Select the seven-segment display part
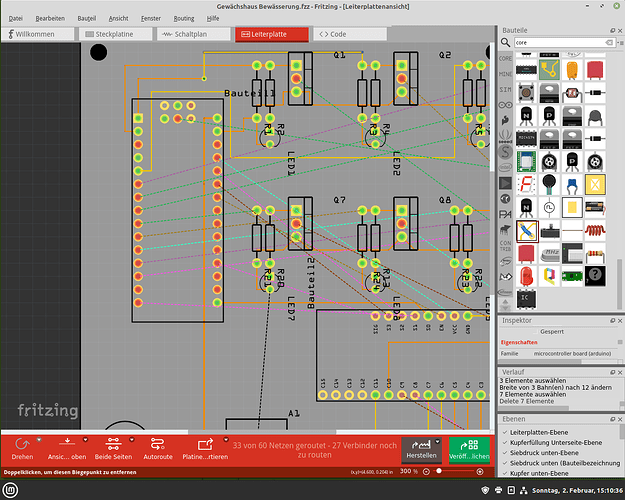 (526, 183)
